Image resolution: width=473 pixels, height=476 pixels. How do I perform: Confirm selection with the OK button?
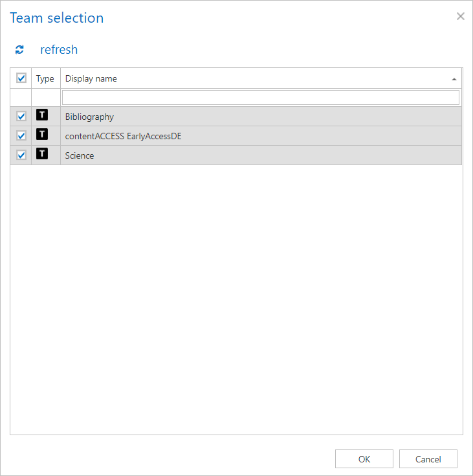tap(364, 459)
